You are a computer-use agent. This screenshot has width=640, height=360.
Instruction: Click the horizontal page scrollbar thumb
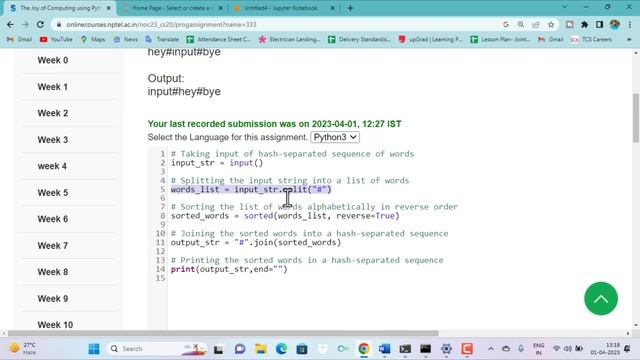click(223, 333)
